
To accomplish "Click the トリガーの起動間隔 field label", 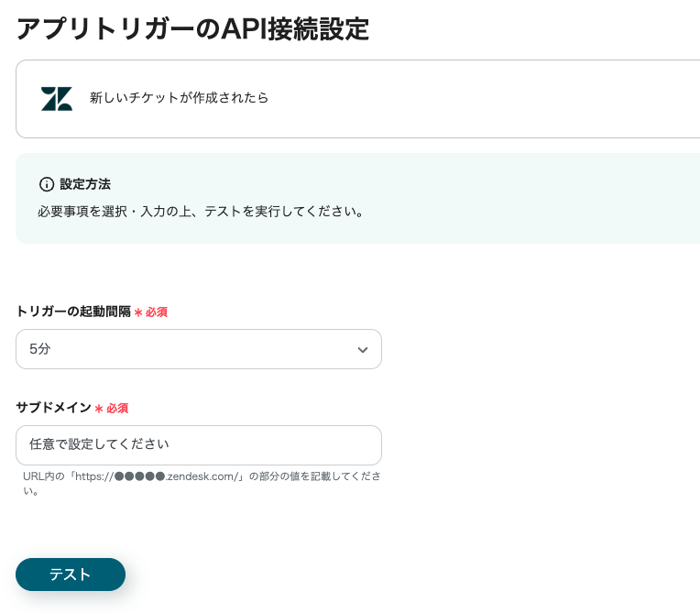I will tap(73, 312).
